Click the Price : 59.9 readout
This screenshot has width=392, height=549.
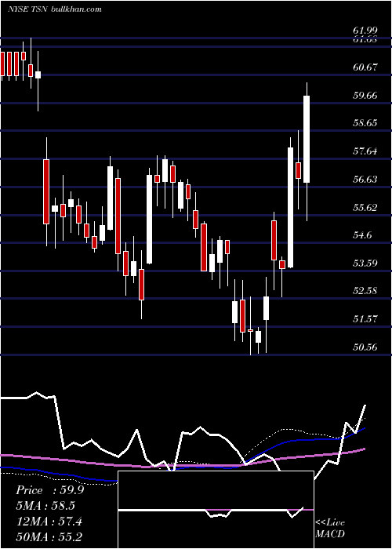[49, 490]
